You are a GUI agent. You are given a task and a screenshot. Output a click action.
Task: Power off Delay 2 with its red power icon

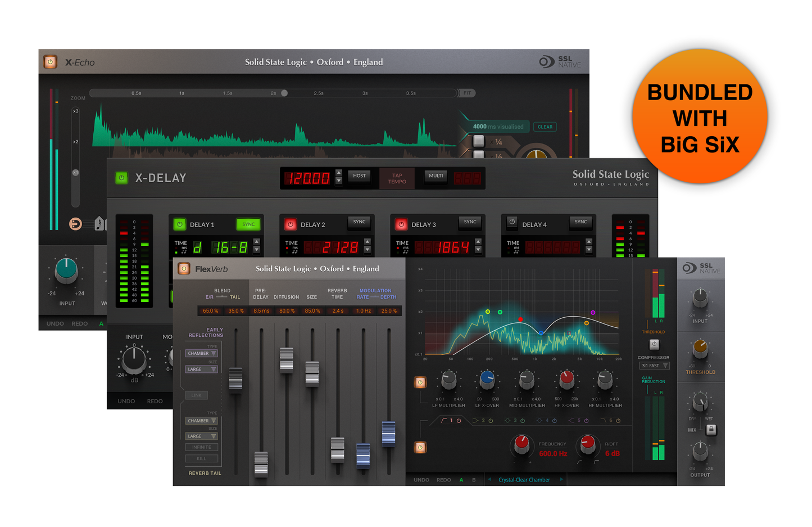[x=291, y=224]
